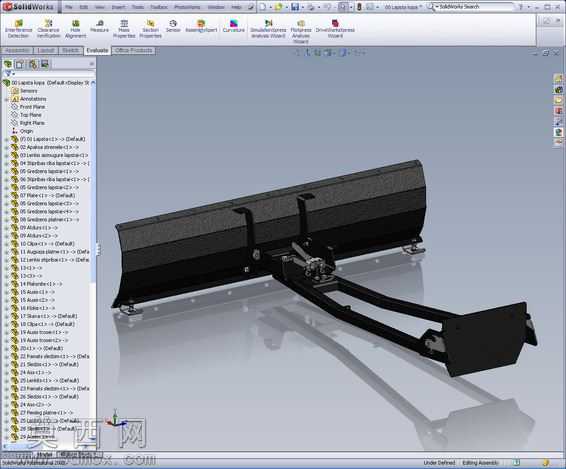Toggle Curvature display
The height and width of the screenshot is (469, 566).
pyautogui.click(x=234, y=26)
